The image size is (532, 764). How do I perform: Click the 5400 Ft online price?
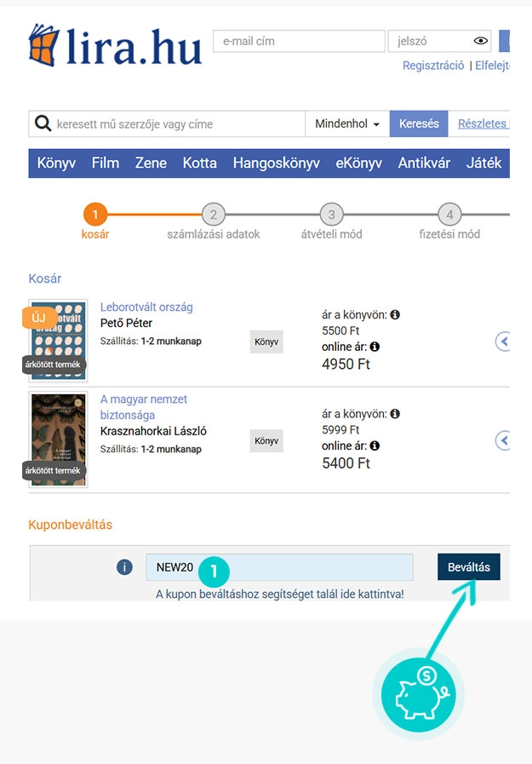pos(346,462)
